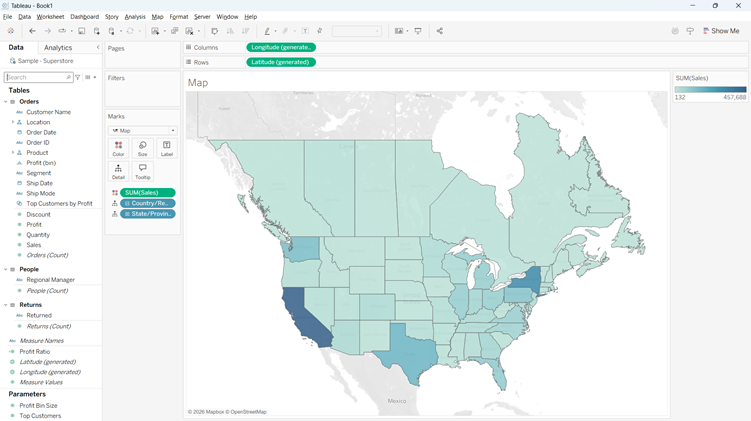
Task: Select the Sample - Superstore data source
Action: (46, 61)
